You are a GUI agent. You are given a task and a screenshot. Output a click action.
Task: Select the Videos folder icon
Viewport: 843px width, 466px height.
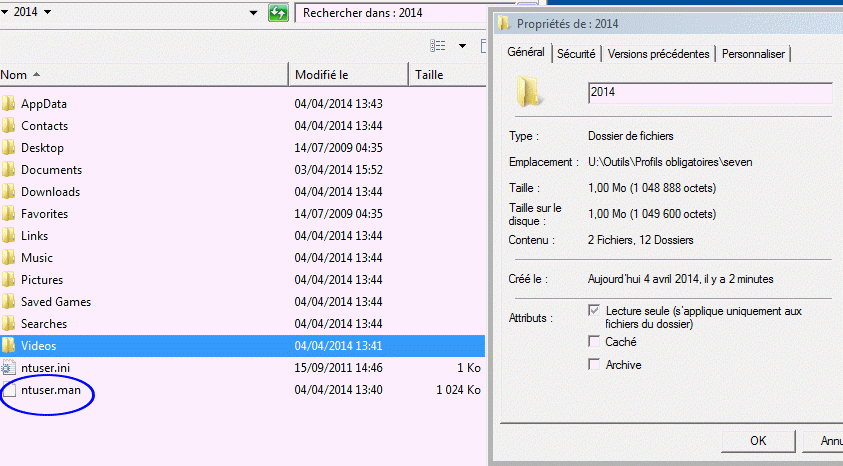(x=8, y=345)
